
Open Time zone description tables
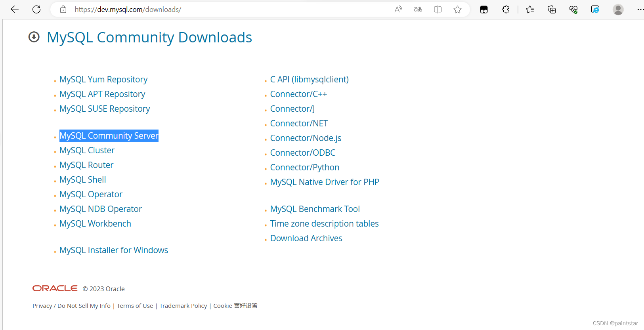tap(324, 223)
